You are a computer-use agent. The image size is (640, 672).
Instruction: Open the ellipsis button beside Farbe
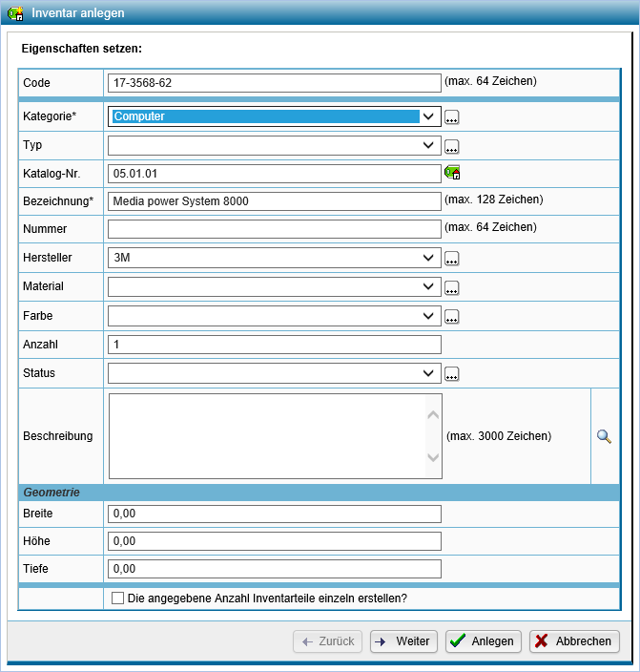click(451, 317)
